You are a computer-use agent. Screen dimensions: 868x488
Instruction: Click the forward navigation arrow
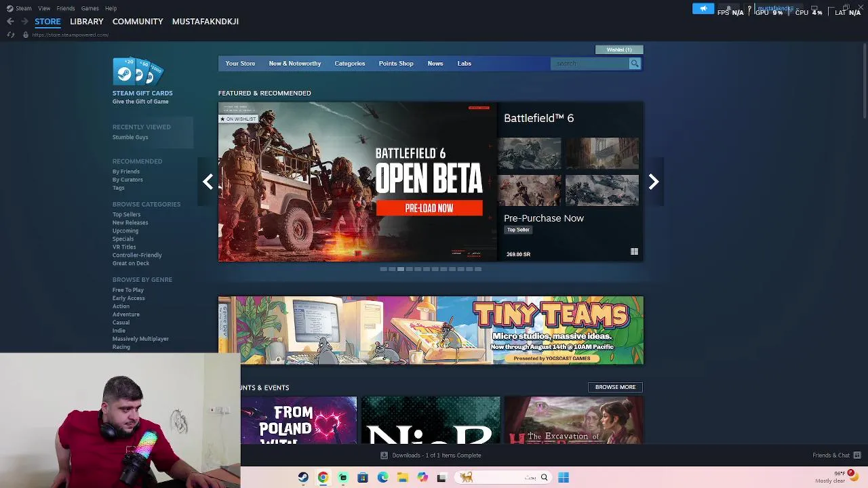pos(24,22)
